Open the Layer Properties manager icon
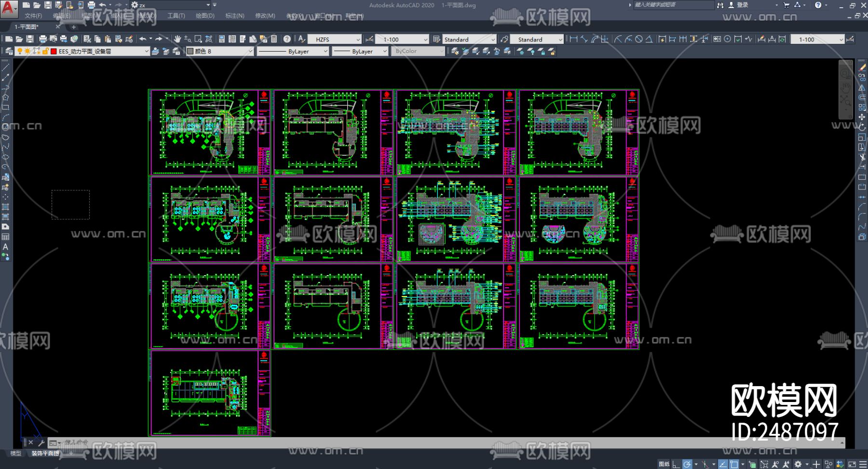 (9, 51)
